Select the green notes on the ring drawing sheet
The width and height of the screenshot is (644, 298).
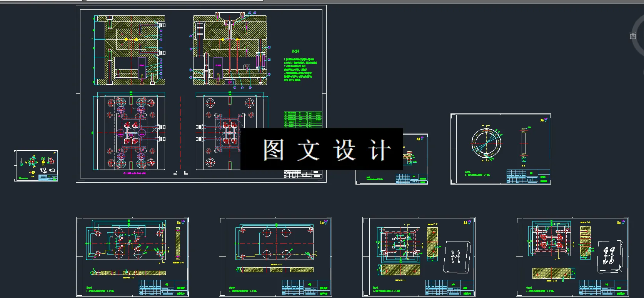pyautogui.click(x=477, y=173)
